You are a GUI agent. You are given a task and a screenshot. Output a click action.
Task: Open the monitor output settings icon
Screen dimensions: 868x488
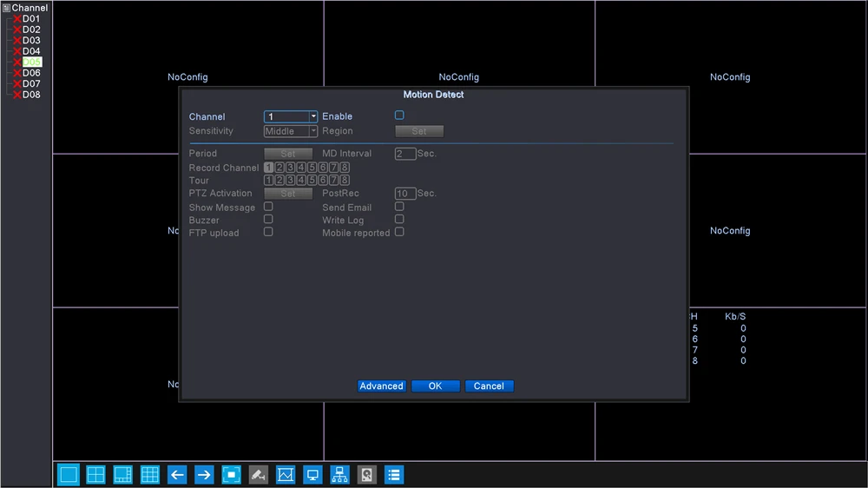click(x=312, y=475)
